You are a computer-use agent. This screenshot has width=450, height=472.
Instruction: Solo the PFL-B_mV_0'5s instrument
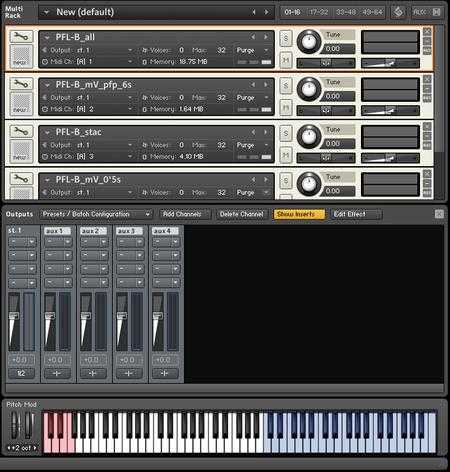pos(286,181)
